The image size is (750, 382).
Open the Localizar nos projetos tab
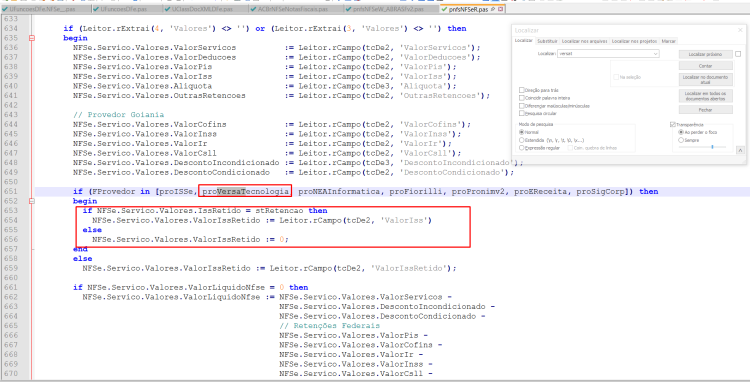[634, 41]
